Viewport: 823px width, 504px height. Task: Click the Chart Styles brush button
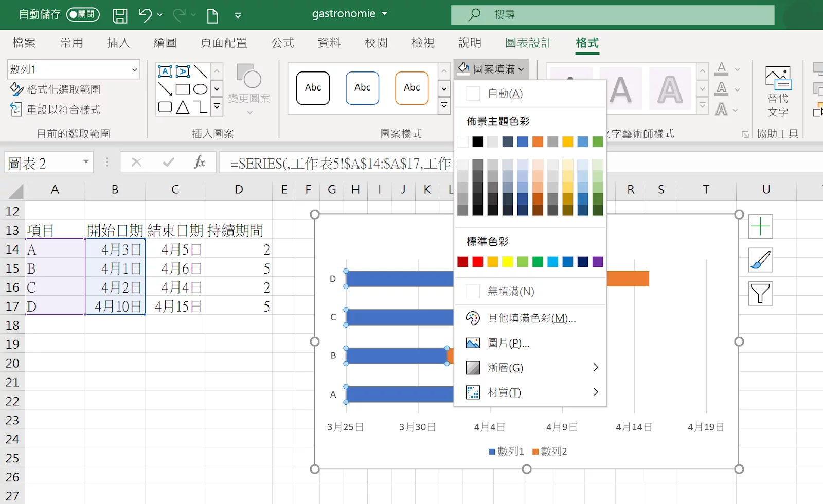[760, 260]
